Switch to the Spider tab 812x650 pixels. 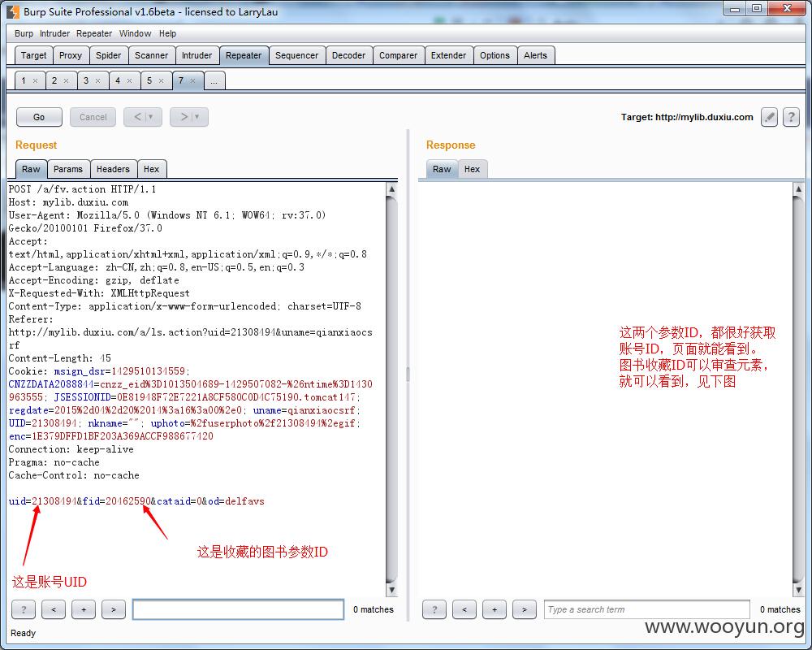click(108, 55)
